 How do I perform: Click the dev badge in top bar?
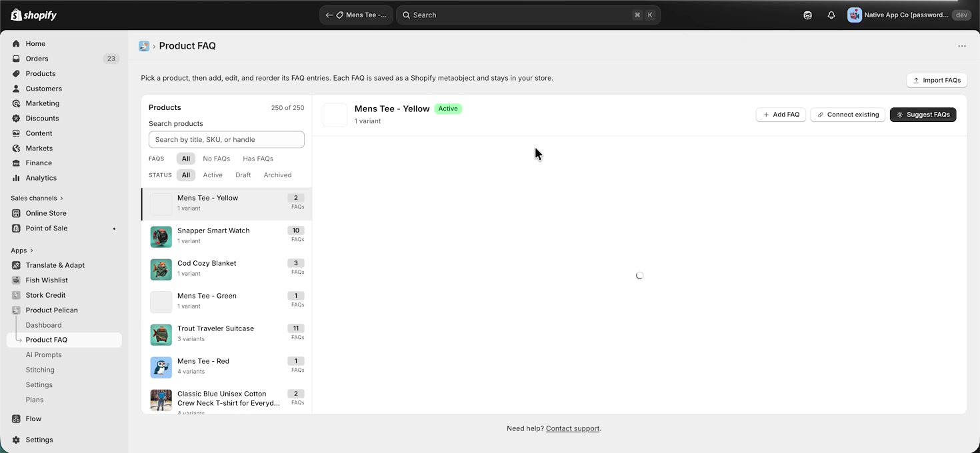tap(961, 15)
